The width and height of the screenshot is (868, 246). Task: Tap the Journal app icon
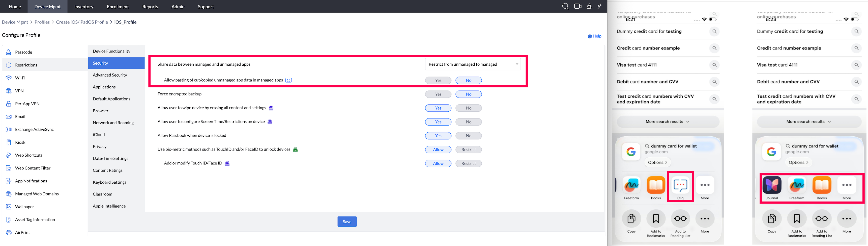pos(772,185)
